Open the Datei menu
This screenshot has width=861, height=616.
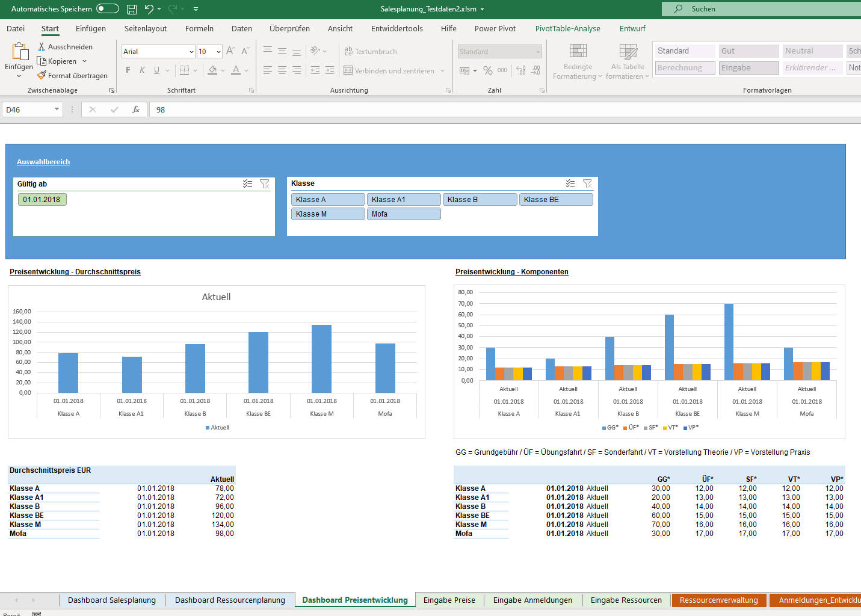point(16,28)
